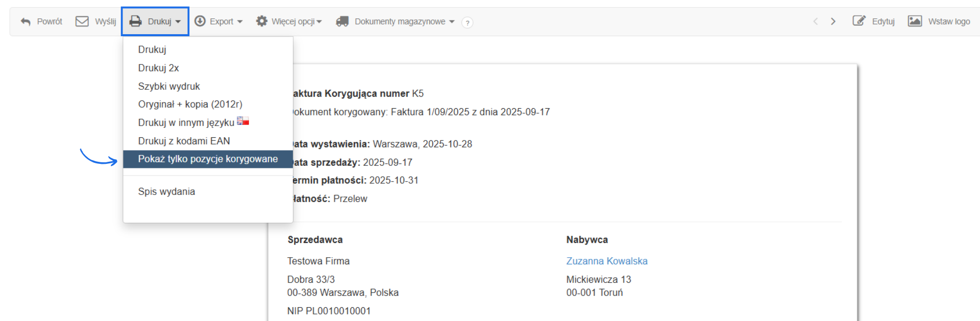Viewport: 980px width, 321px height.
Task: Select Spis wydania menu entry
Action: pyautogui.click(x=208, y=191)
